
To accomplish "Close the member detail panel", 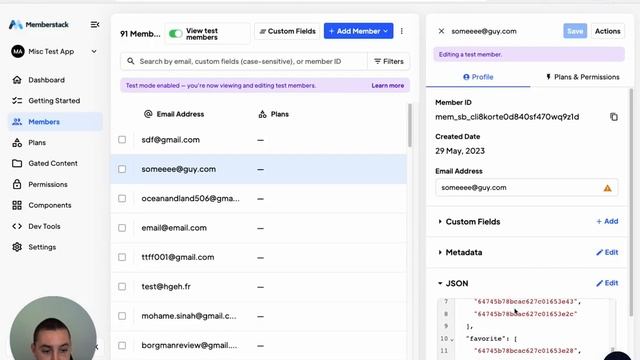I will point(441,31).
